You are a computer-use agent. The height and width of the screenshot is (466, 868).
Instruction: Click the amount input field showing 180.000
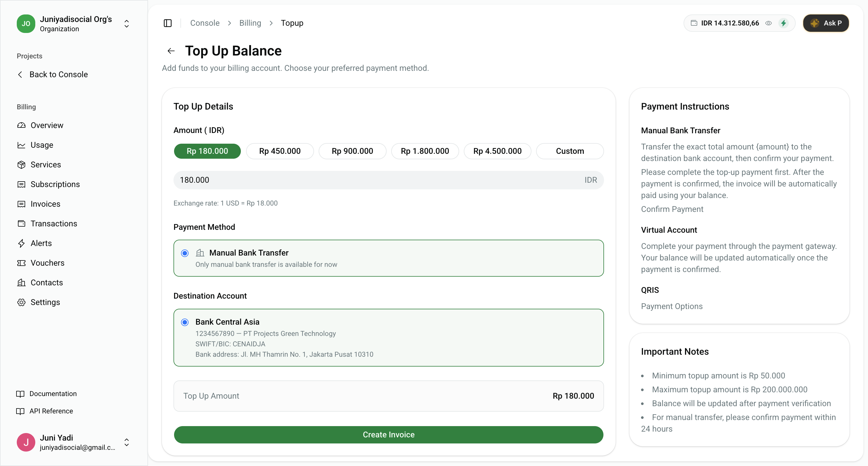coord(389,180)
